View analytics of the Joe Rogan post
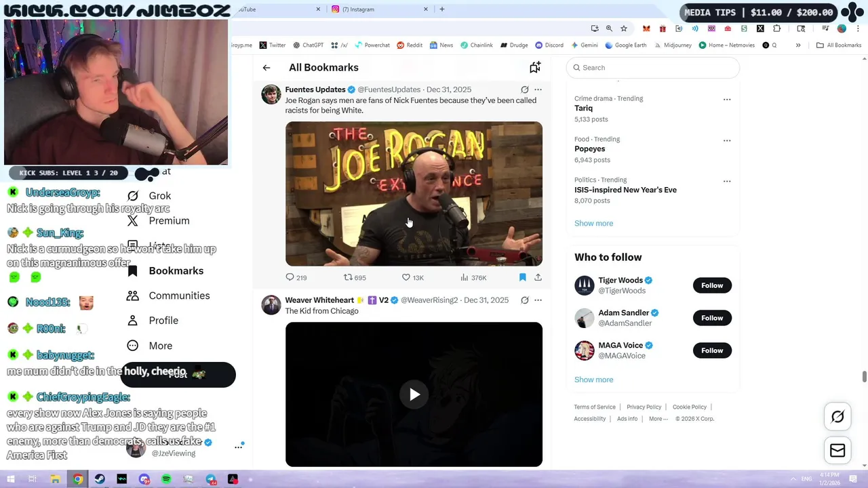 click(473, 277)
